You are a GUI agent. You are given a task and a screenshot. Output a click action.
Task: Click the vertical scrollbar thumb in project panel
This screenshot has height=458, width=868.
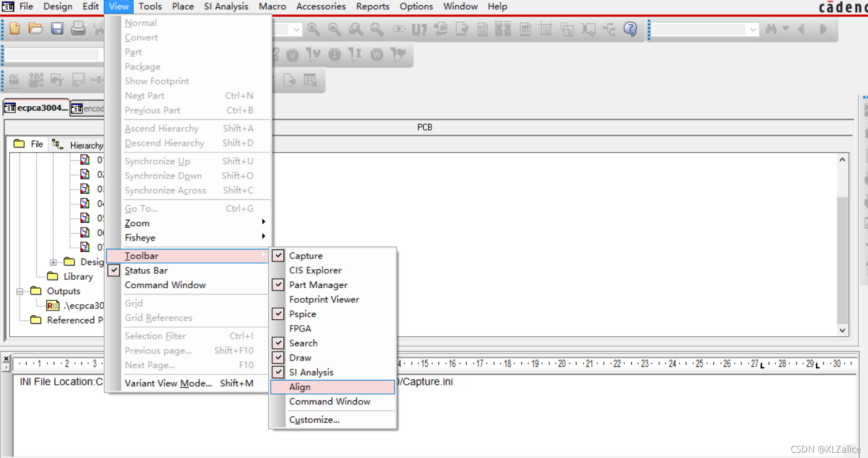(842, 260)
